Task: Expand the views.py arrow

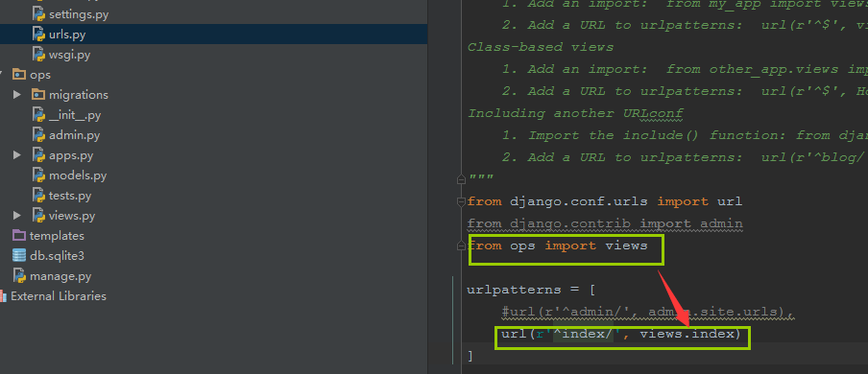Action: (x=17, y=215)
